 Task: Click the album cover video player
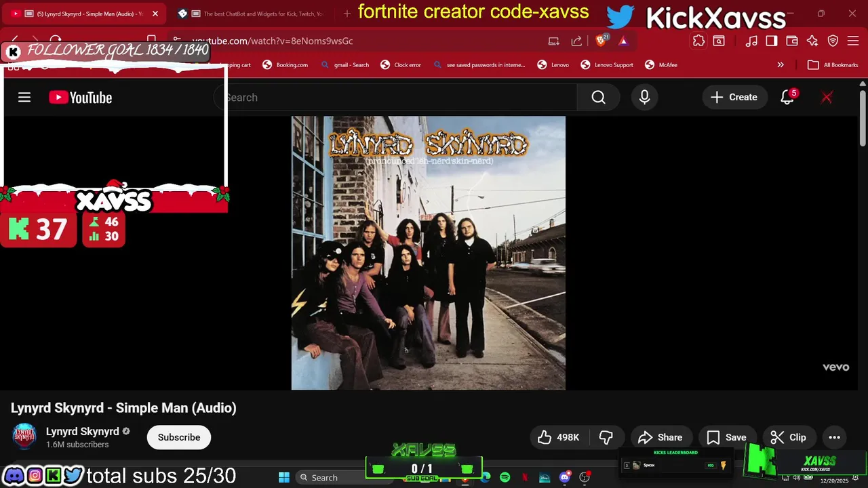coord(429,253)
